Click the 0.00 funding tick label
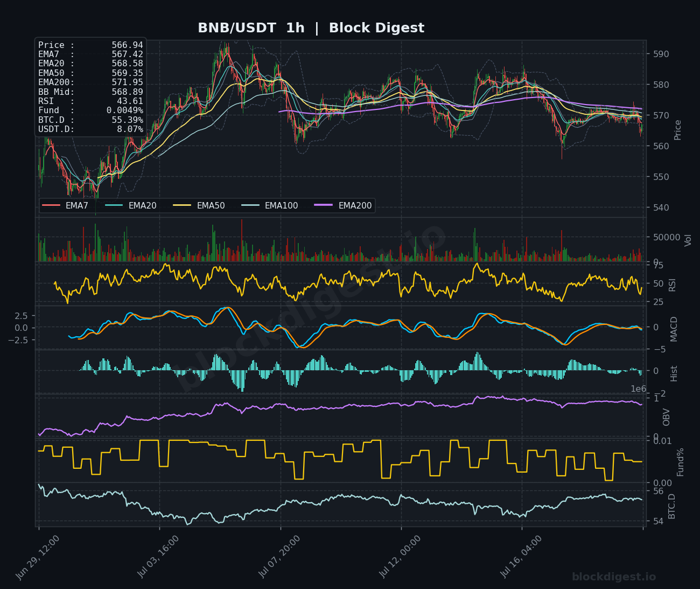Viewport: 700px width, 589px height. 662,483
